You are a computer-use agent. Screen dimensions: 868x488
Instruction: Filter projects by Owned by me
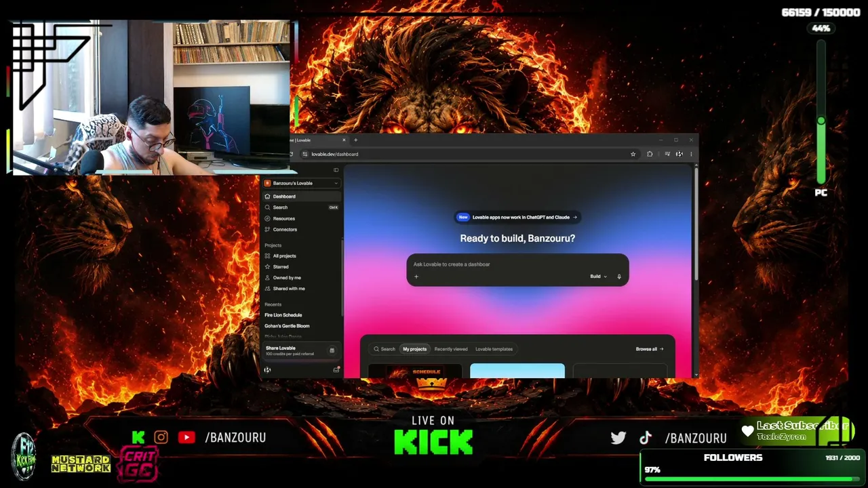click(301, 278)
